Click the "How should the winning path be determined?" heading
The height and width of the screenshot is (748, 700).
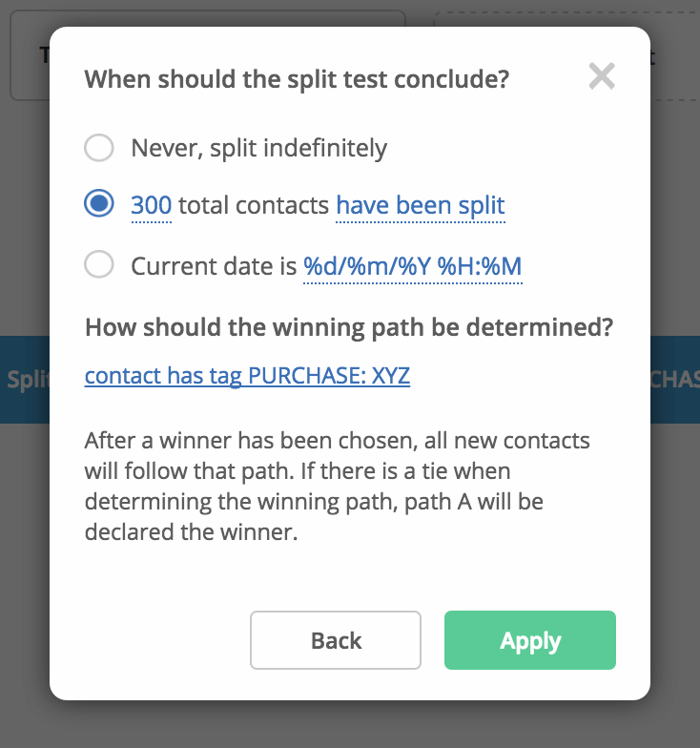(x=349, y=328)
